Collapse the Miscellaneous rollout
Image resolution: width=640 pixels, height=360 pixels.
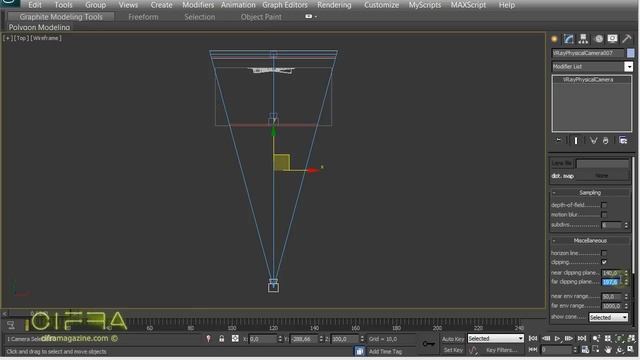coord(590,241)
